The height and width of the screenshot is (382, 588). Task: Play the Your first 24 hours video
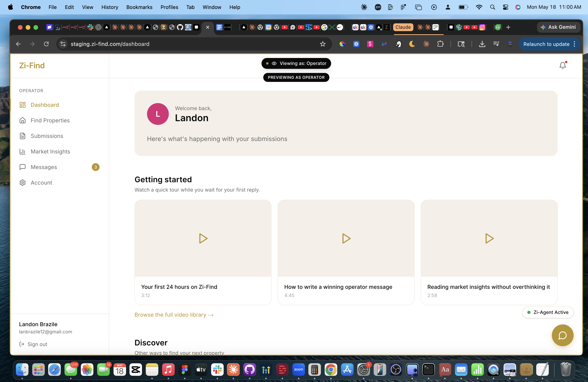pos(203,238)
